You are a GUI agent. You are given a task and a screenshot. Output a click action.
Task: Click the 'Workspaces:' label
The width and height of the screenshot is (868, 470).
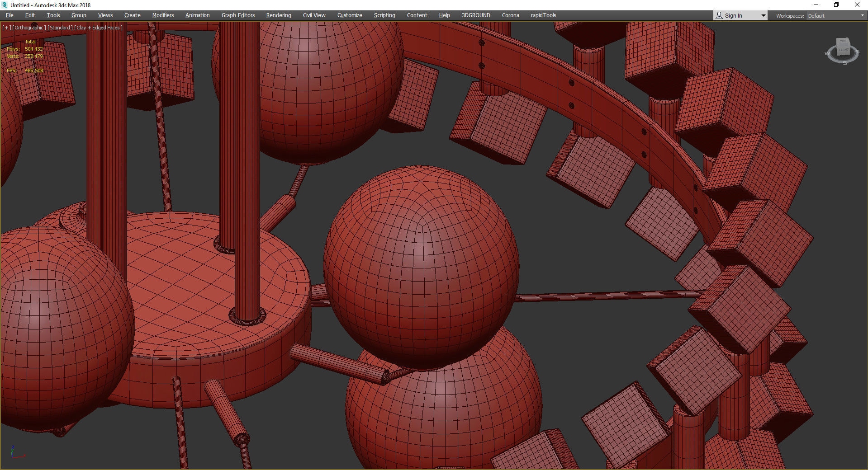pyautogui.click(x=790, y=16)
